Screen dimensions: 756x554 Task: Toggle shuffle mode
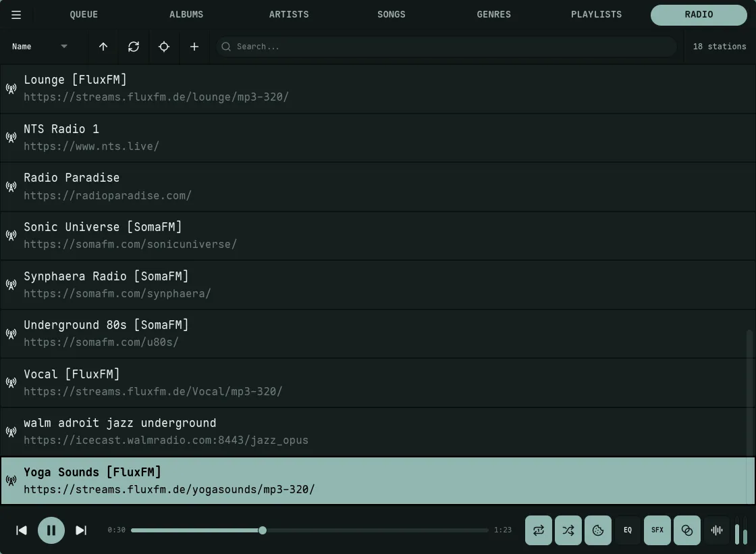[x=568, y=530]
